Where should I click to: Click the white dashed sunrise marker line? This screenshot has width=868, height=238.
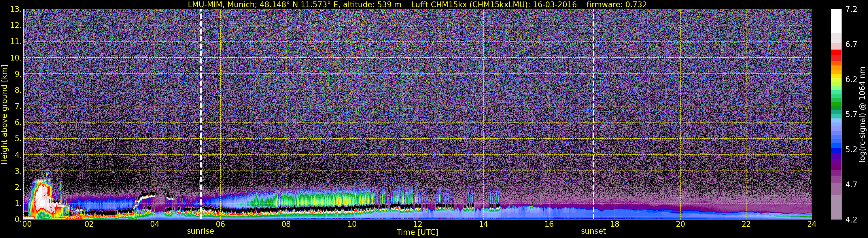(201, 114)
